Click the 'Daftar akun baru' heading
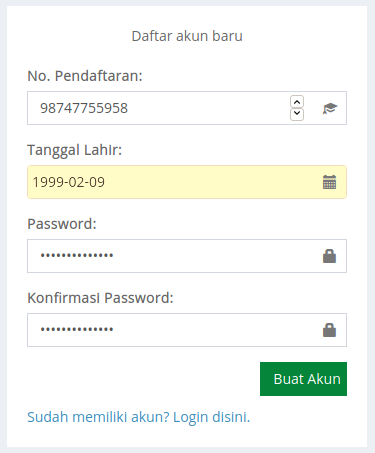The height and width of the screenshot is (453, 375). (x=187, y=36)
